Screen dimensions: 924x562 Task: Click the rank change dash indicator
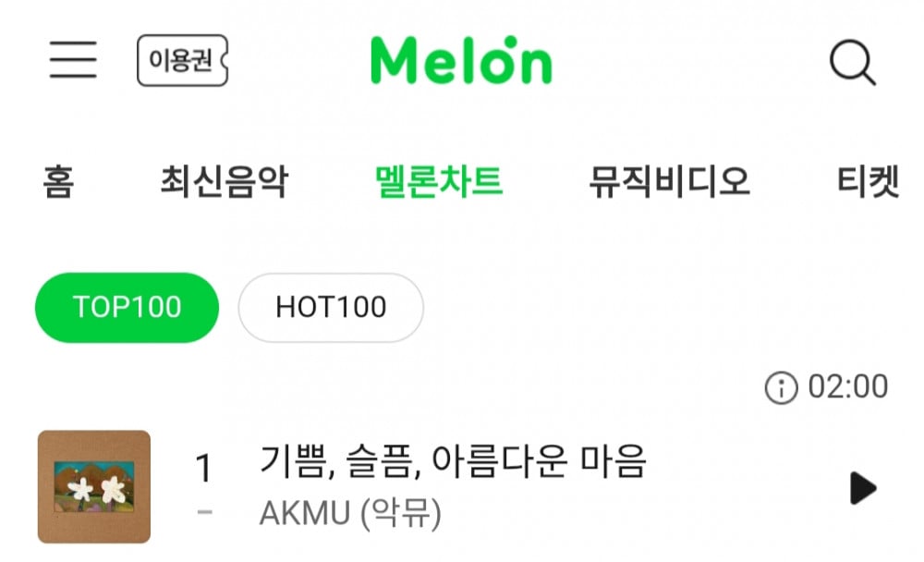(x=204, y=513)
